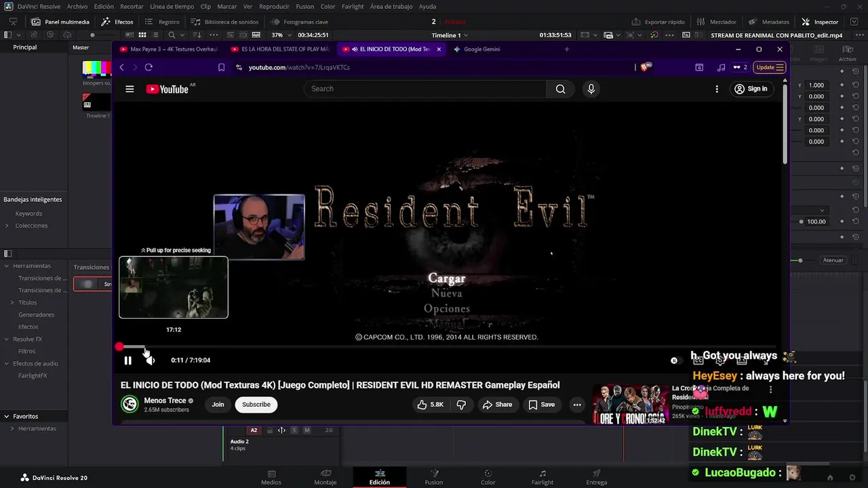Switch to the Max Payne 3 browser tab
Image resolution: width=868 pixels, height=488 pixels.
[x=168, y=49]
